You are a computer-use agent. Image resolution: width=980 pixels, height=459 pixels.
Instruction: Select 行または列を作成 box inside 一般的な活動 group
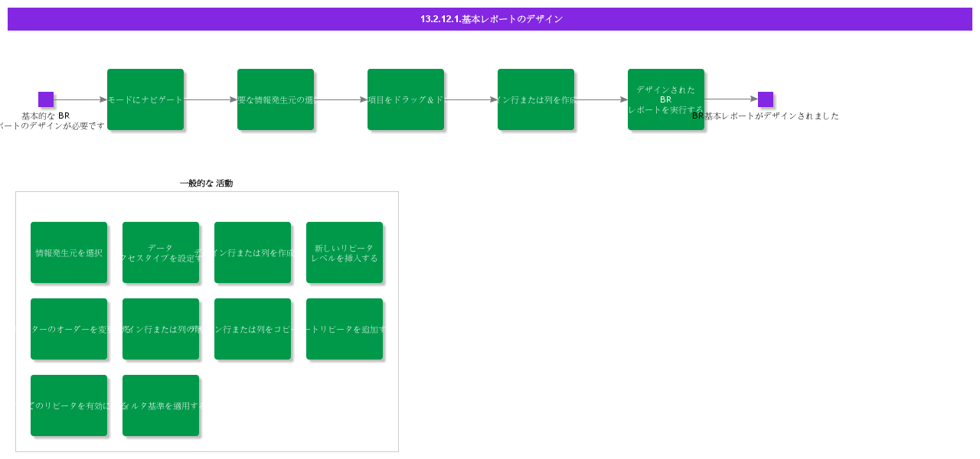(253, 252)
